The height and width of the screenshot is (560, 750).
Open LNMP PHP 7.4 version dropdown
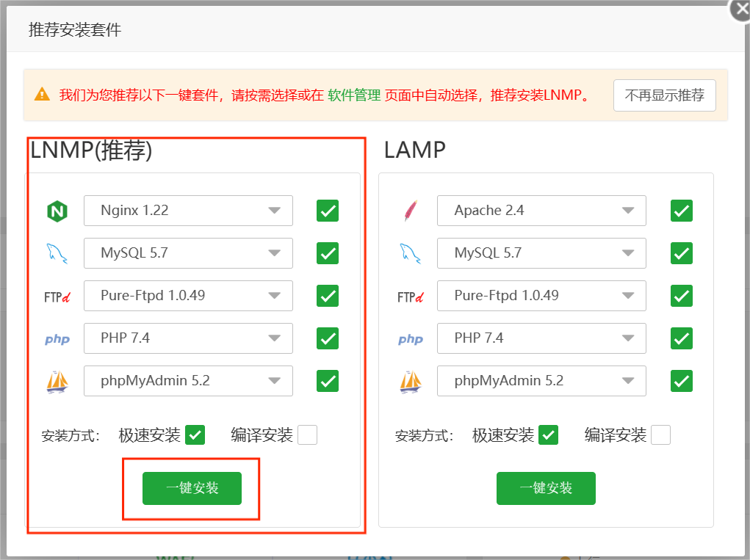coord(188,338)
